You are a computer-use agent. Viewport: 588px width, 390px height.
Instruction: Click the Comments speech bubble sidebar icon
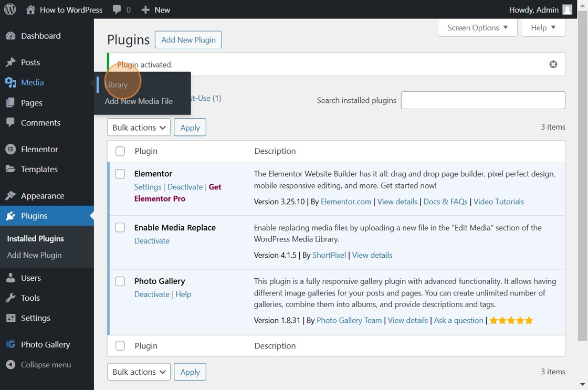click(11, 122)
